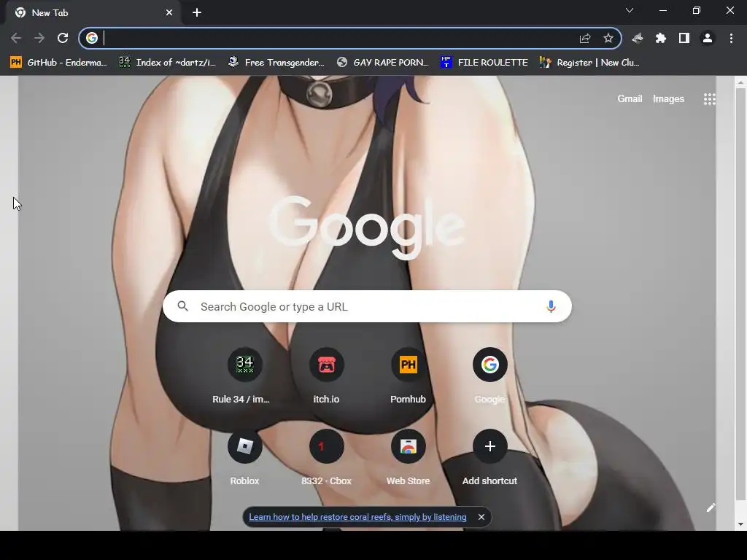Viewport: 747px width, 560px height.
Task: Open a new tab with the plus button
Action: [197, 13]
